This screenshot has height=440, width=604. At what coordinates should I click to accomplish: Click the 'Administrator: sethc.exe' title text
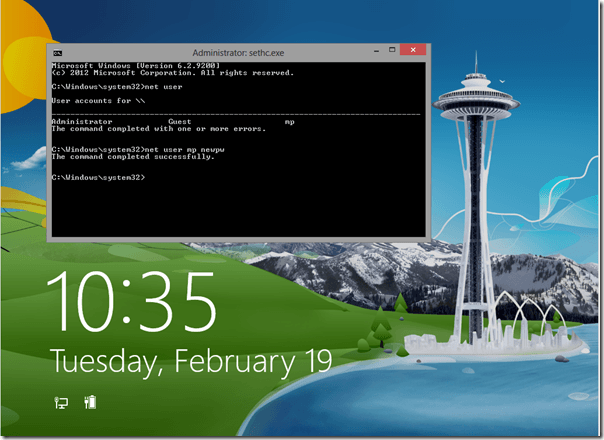tap(238, 53)
